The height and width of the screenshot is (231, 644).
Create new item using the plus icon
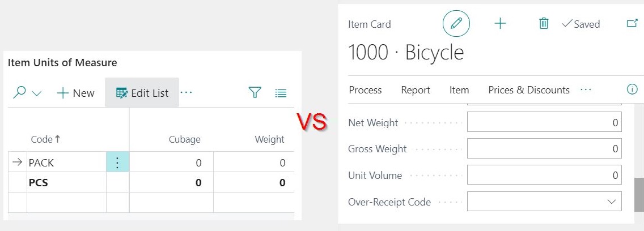[500, 23]
